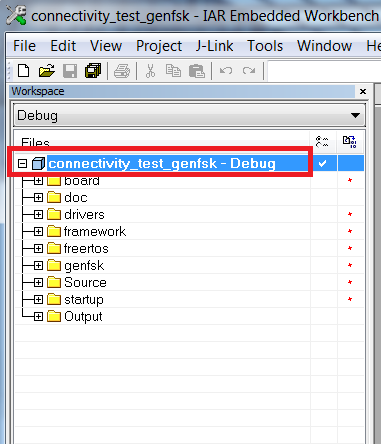Click the Source folder icon
381x444 pixels.
point(54,282)
